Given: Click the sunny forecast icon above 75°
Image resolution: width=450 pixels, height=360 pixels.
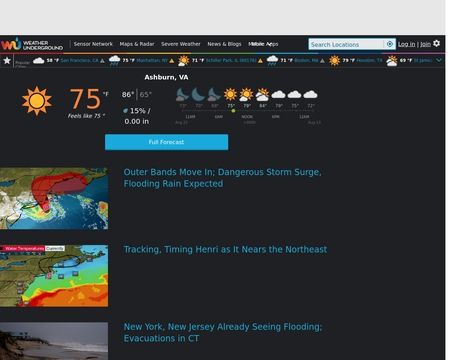Looking at the screenshot, I should tap(230, 95).
